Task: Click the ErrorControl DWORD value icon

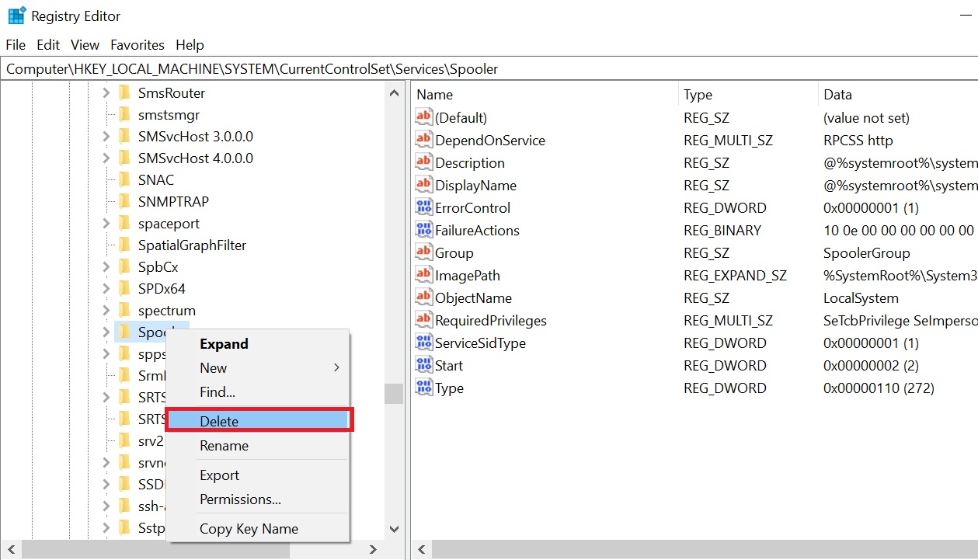Action: pos(423,208)
